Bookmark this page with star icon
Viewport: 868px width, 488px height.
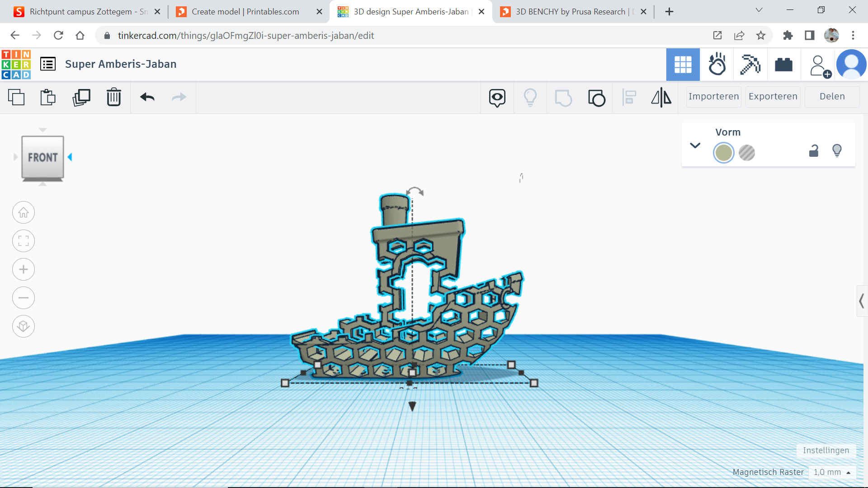point(761,35)
